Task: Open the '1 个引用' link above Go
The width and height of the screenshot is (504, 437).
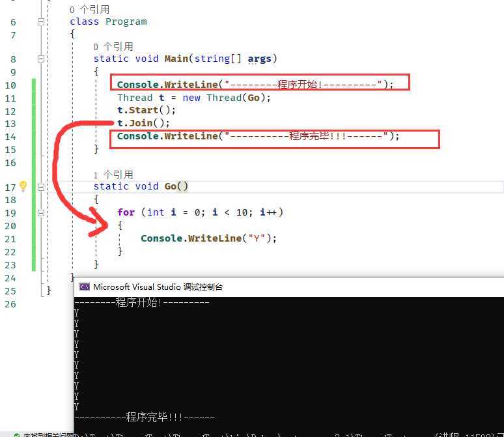Action: 113,175
